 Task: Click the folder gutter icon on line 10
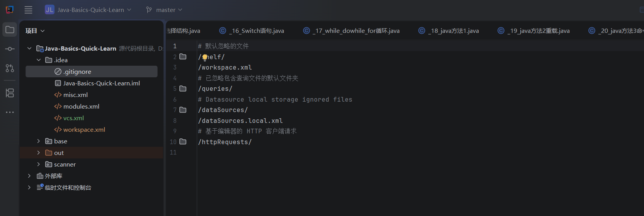(183, 142)
